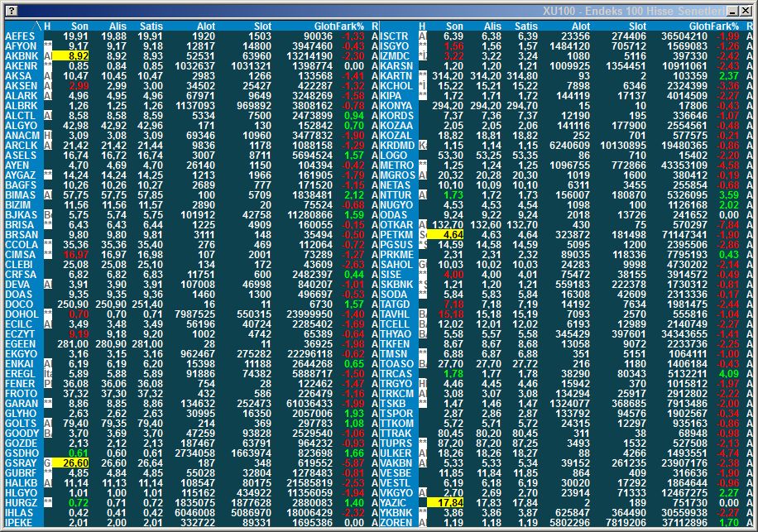Select the IPEKE stock symbol
Image resolution: width=758 pixels, height=532 pixels.
pyautogui.click(x=19, y=522)
